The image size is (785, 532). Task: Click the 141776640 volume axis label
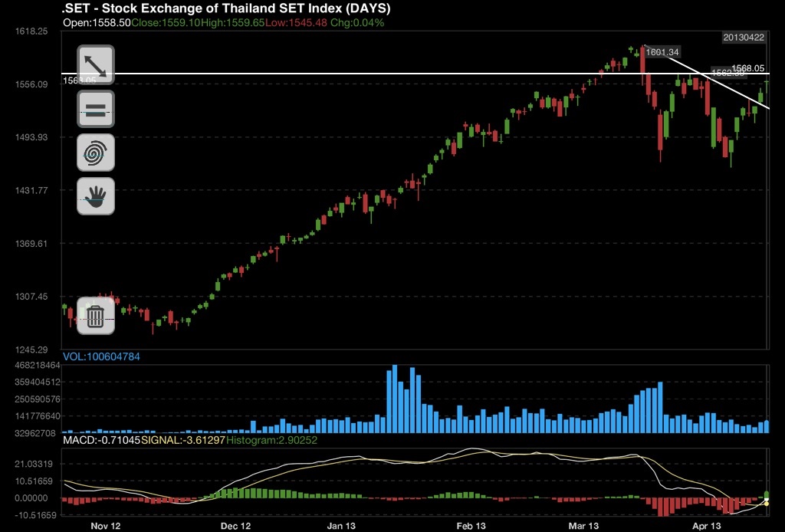coord(38,416)
